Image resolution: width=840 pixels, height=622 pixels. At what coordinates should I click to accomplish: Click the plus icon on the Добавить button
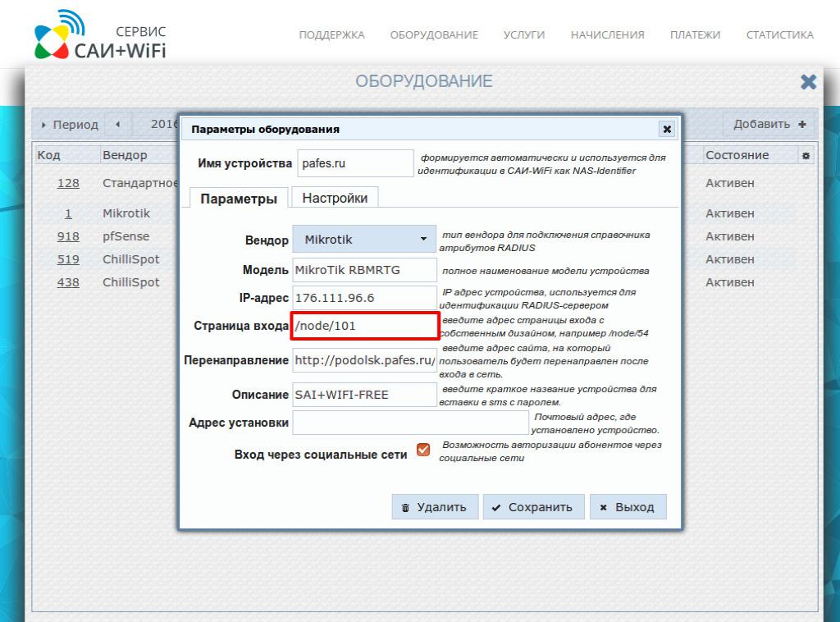[800, 124]
